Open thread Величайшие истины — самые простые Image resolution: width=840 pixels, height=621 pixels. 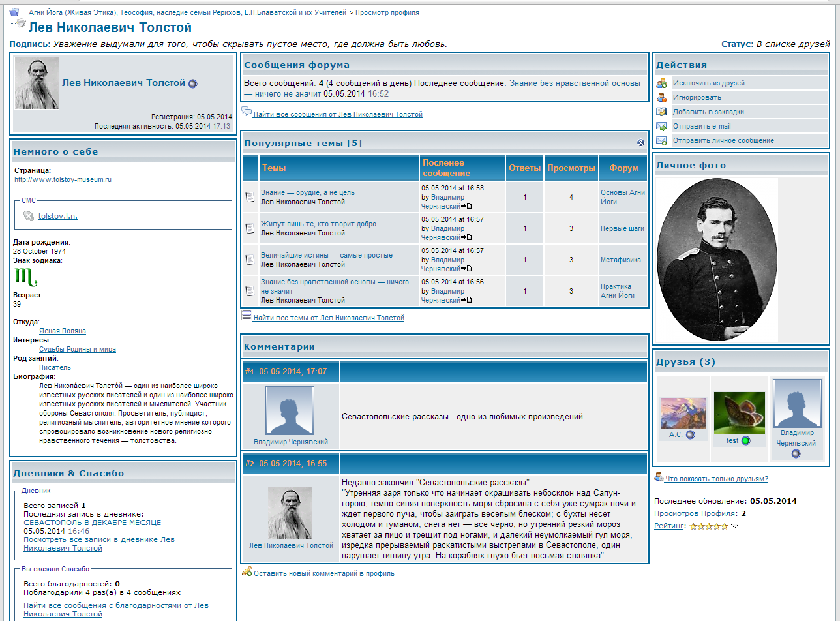[x=327, y=256]
